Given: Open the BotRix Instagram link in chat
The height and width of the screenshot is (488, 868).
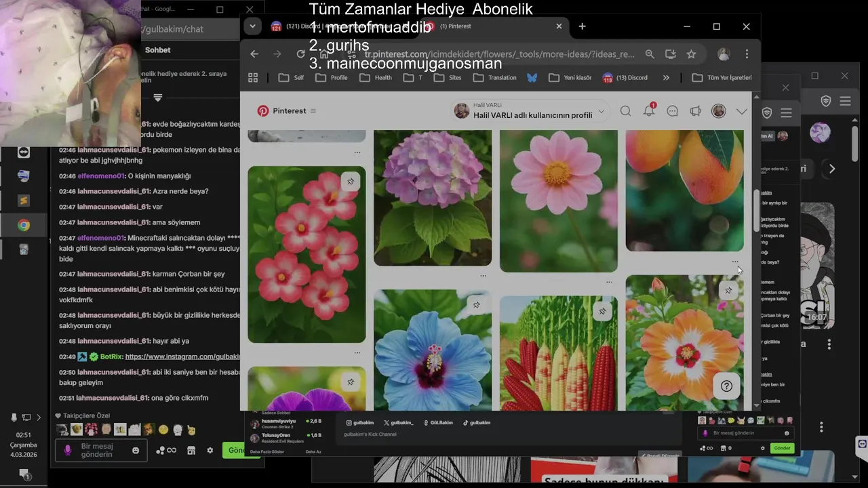Looking at the screenshot, I should (x=182, y=357).
